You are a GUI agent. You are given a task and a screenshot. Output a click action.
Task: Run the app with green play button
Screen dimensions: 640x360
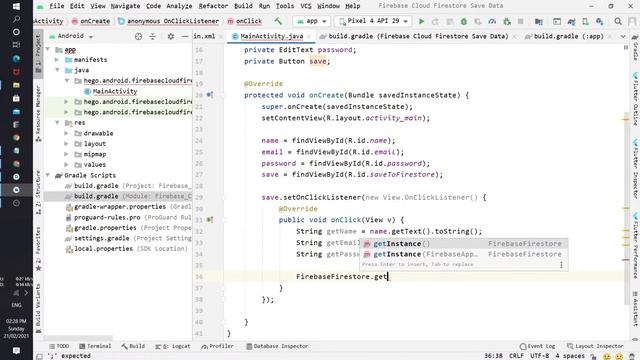pos(421,21)
